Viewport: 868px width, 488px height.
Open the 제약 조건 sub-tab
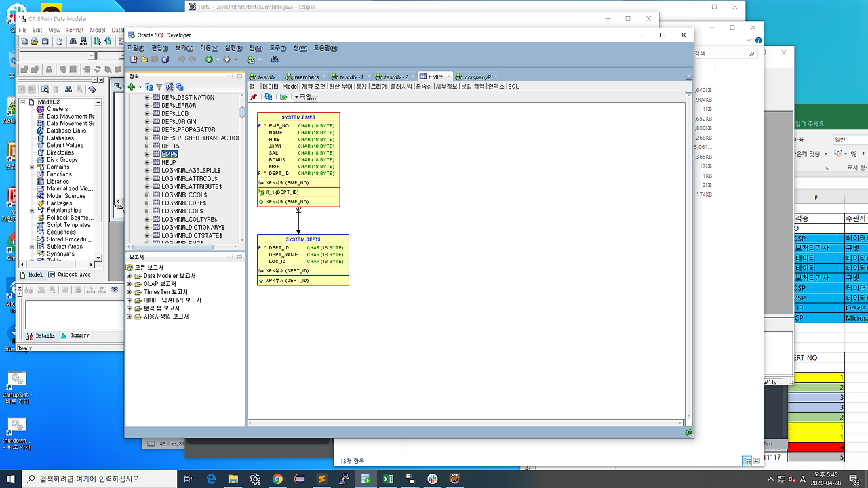pos(313,87)
